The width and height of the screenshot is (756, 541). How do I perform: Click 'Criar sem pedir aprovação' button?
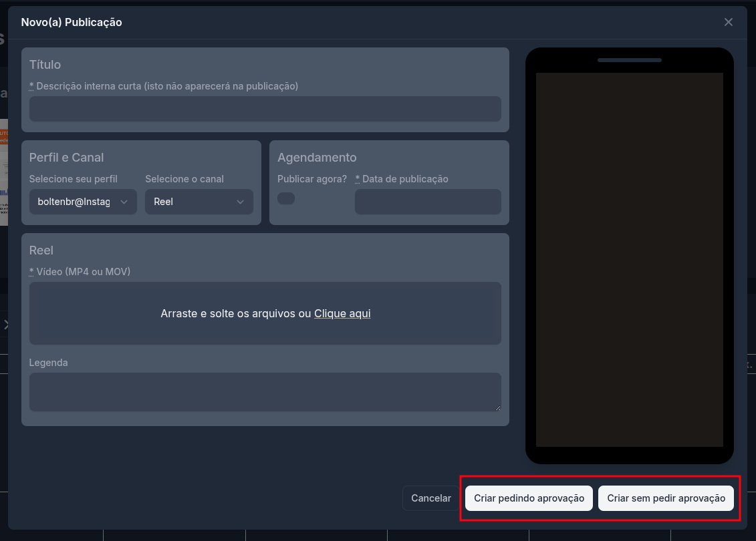666,498
